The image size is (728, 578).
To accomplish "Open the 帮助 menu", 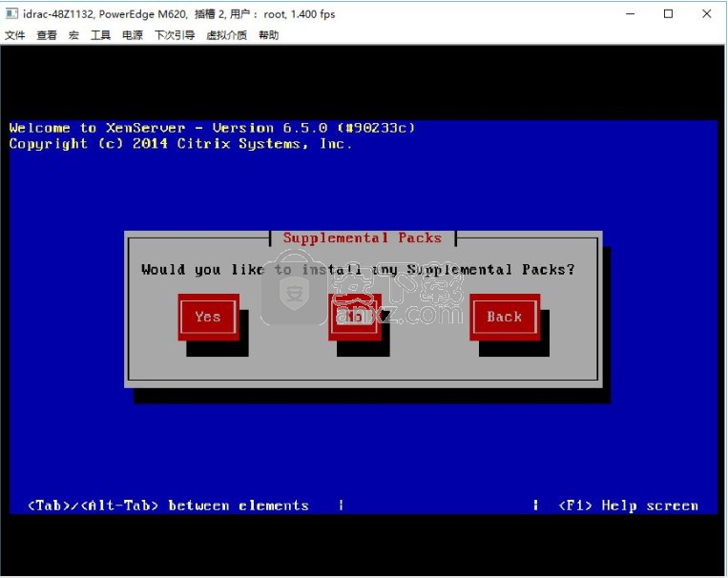I will [x=268, y=35].
